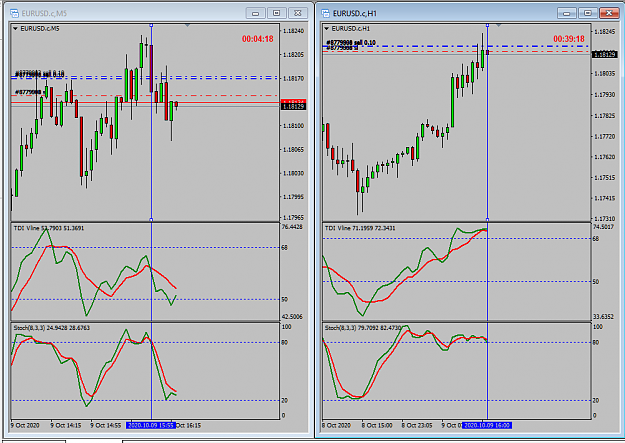The height and width of the screenshot is (443, 625).
Task: Click the 8 Oct 15:00 time label in H1
Action: (377, 425)
